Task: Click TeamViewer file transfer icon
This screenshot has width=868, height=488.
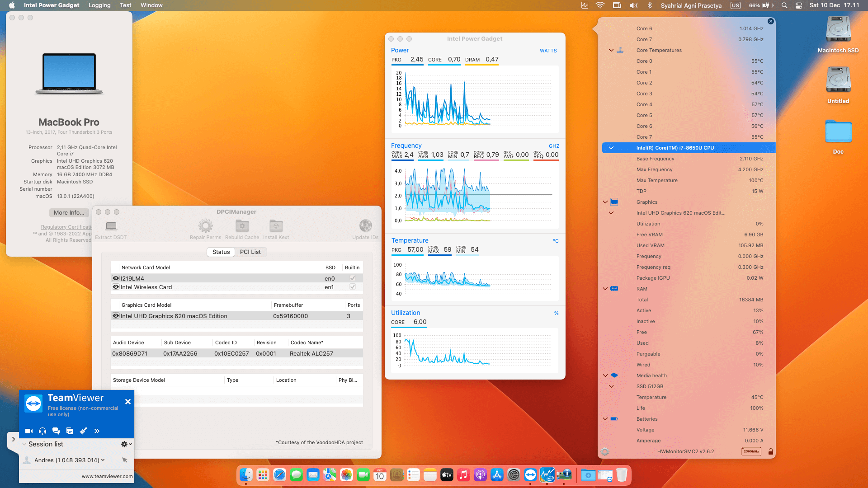Action: pyautogui.click(x=70, y=431)
